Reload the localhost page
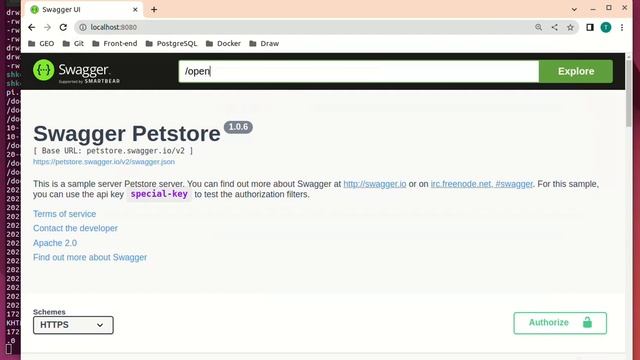This screenshot has width=640, height=360. 63,27
